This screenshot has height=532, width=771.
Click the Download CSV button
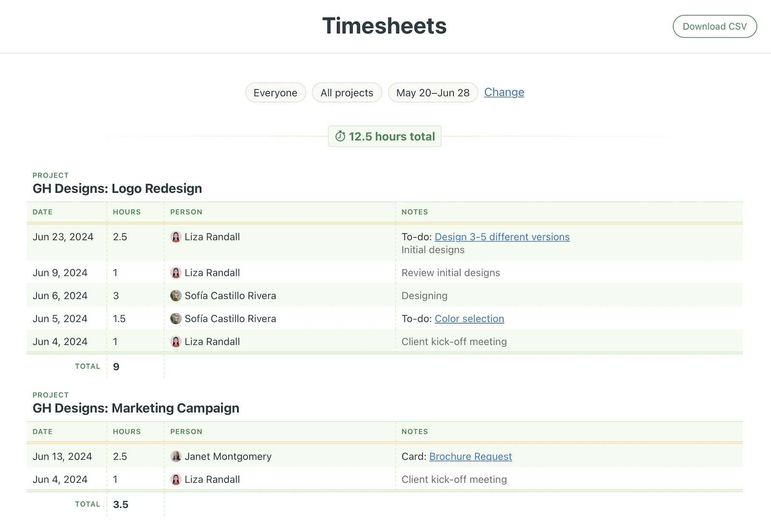pyautogui.click(x=714, y=26)
